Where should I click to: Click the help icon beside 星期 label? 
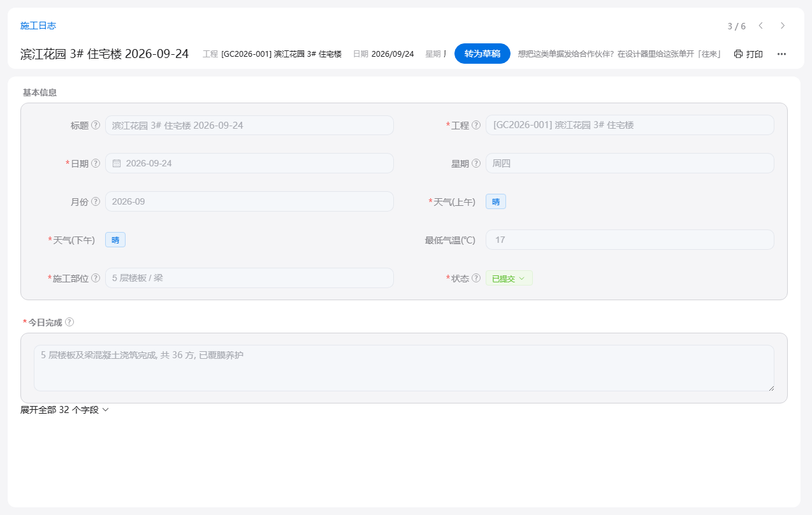[x=476, y=163]
